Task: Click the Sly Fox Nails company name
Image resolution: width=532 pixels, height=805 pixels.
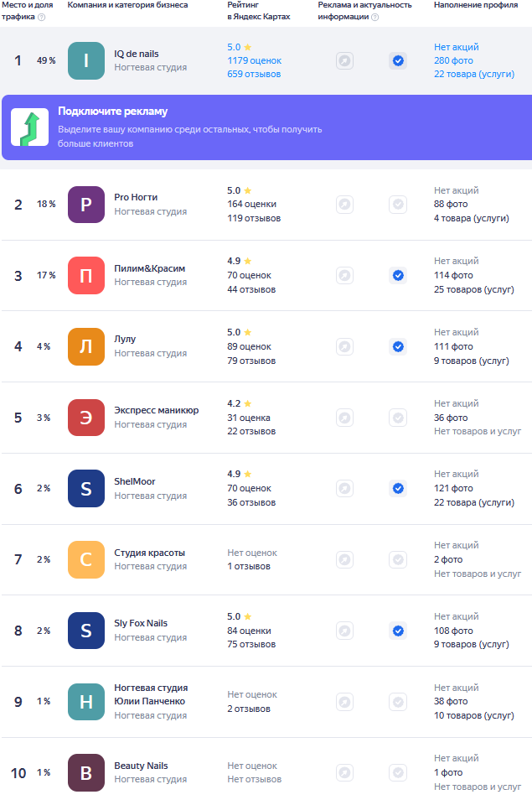Action: (141, 623)
